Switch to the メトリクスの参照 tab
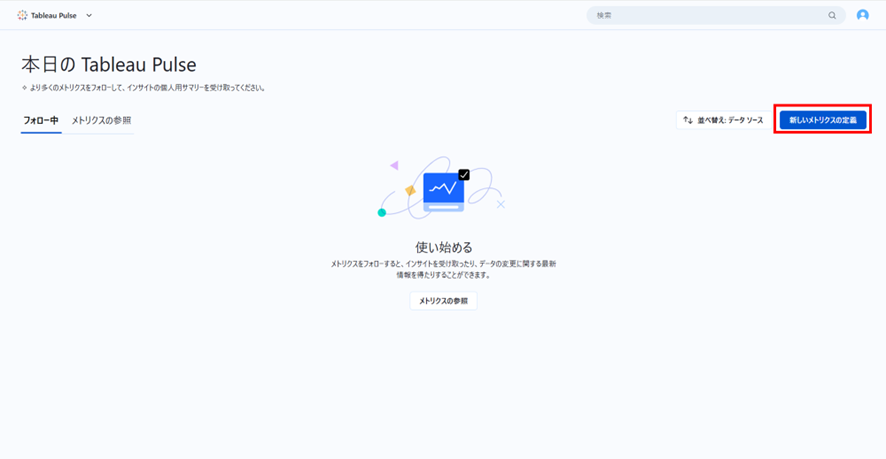The image size is (886, 459). (x=101, y=120)
